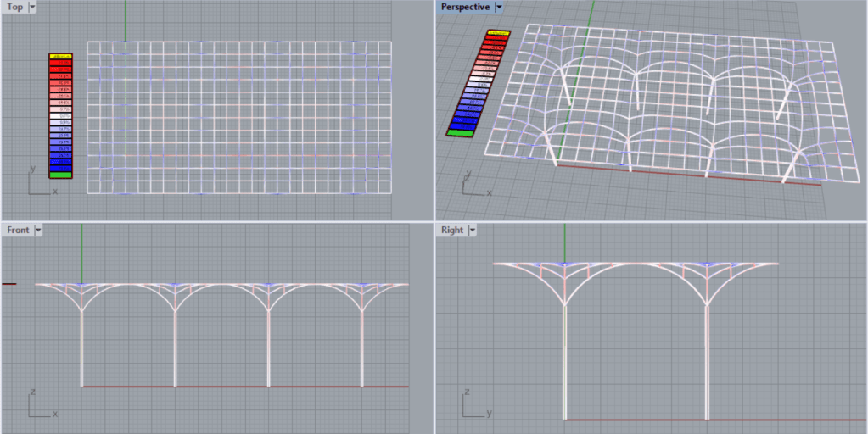Select the yellow swatch in Perspective legend

click(499, 33)
